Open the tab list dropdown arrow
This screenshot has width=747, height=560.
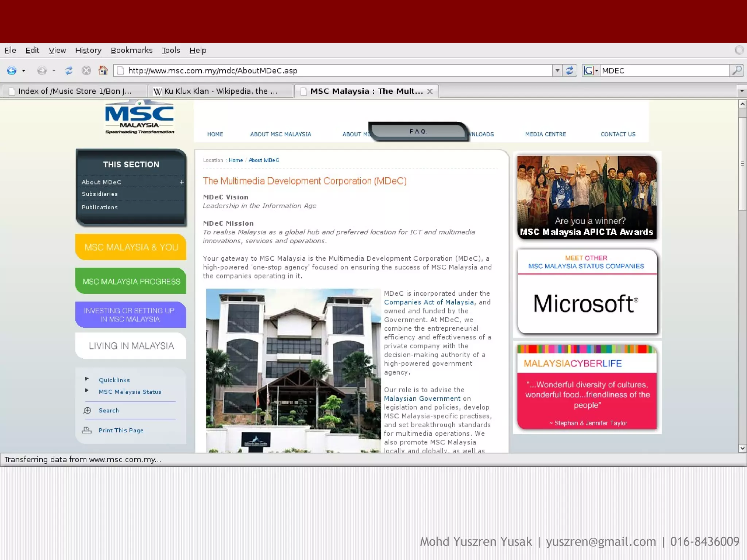tap(742, 91)
